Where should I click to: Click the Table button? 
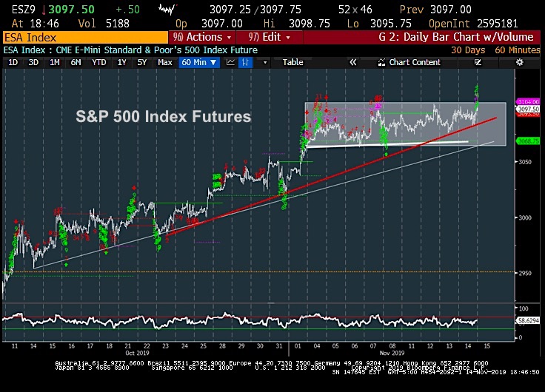[x=292, y=62]
